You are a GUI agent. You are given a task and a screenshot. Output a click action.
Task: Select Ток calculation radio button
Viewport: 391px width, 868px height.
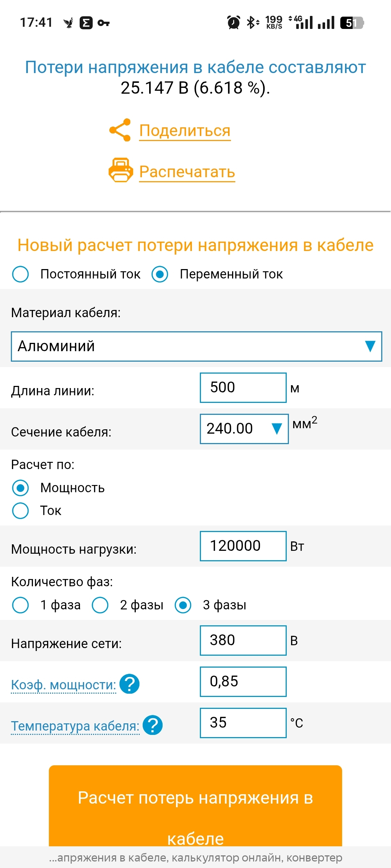[21, 511]
